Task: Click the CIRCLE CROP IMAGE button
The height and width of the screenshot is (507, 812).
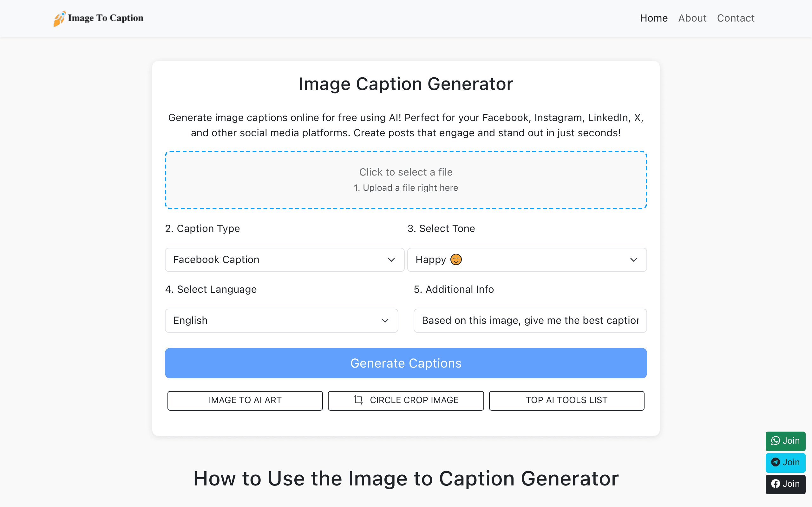Action: tap(406, 400)
